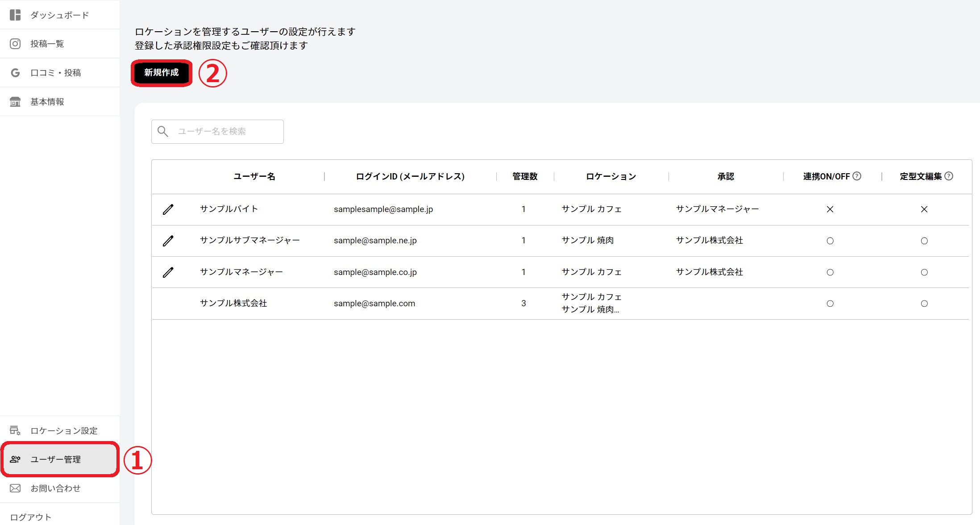Screen dimensions: 980x525
Task: Click the ユーザー名を検索 input field
Action: [x=228, y=131]
